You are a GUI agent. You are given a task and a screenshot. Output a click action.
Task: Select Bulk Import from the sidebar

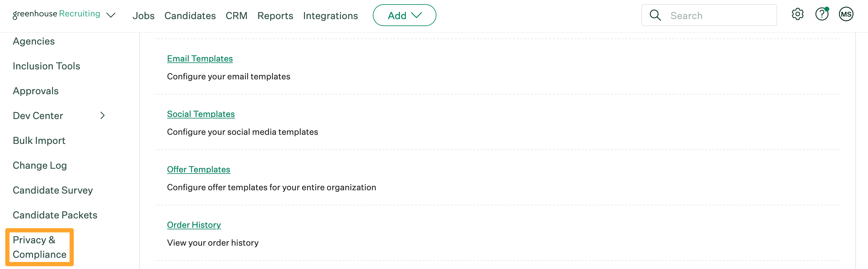coord(39,141)
